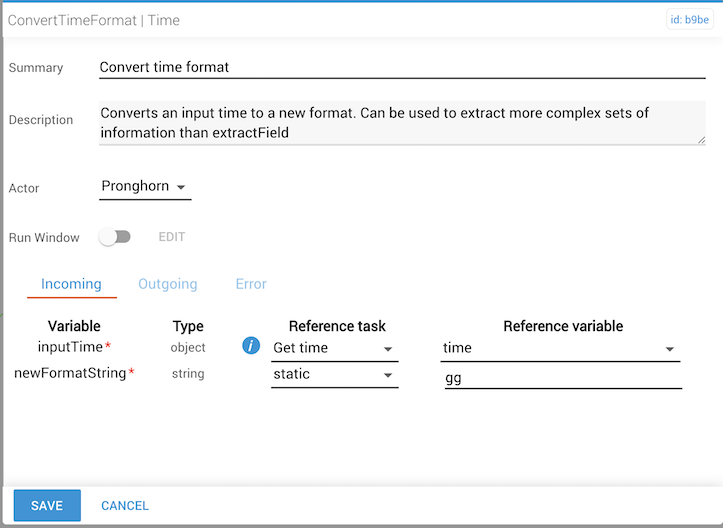Click into the Description text area
723x528 pixels.
coord(400,122)
